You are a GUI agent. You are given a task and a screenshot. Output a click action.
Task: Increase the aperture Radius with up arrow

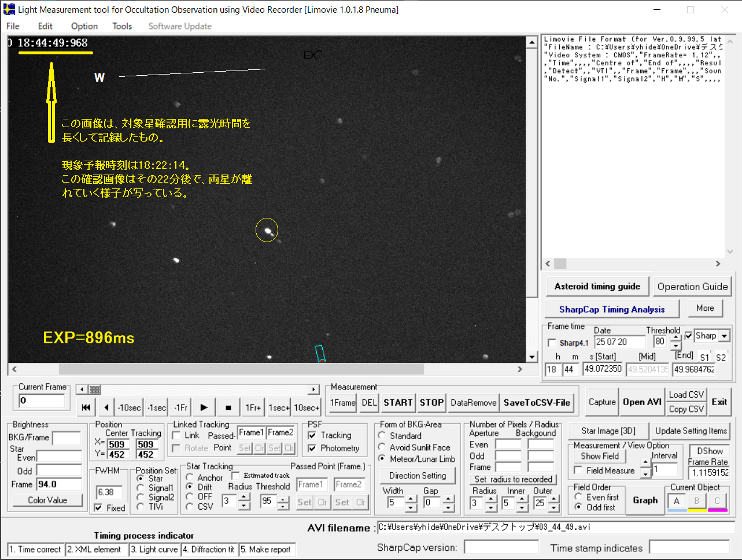[491, 499]
